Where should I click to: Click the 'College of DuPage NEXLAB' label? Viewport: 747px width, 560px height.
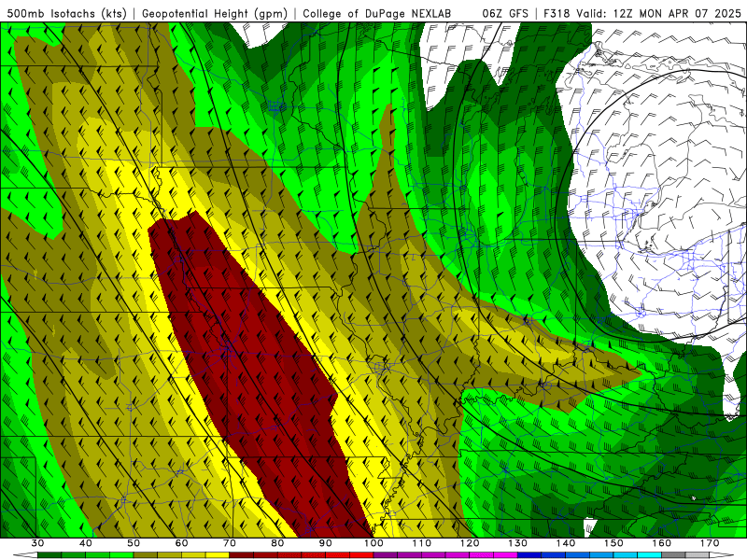(x=377, y=13)
